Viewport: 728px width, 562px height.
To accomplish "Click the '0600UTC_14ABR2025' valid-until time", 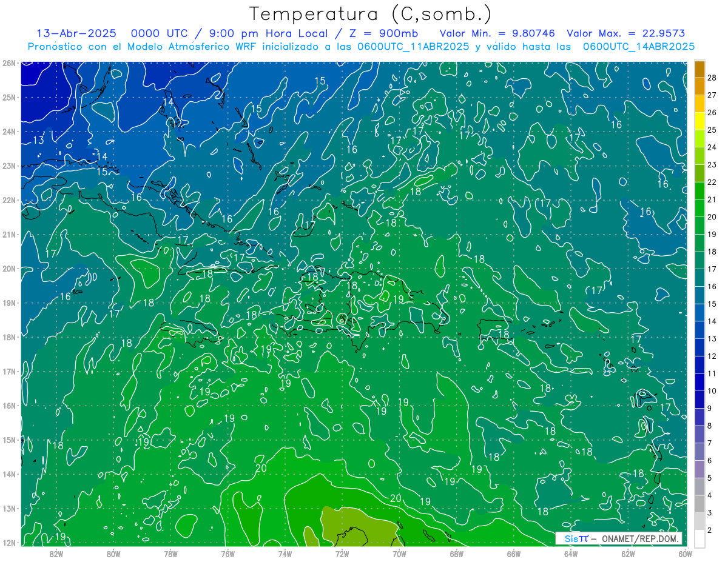I will (x=639, y=46).
